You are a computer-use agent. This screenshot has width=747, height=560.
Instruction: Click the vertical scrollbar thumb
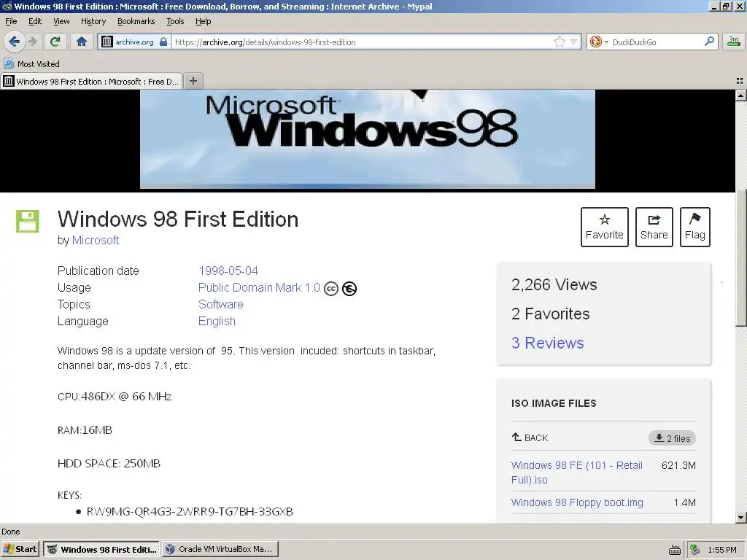tap(740, 257)
